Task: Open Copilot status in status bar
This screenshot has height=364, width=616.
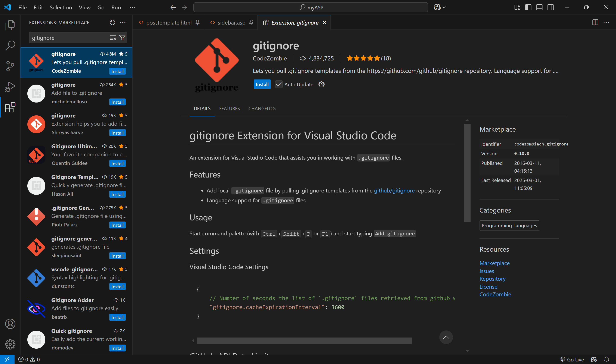Action: 594,359
